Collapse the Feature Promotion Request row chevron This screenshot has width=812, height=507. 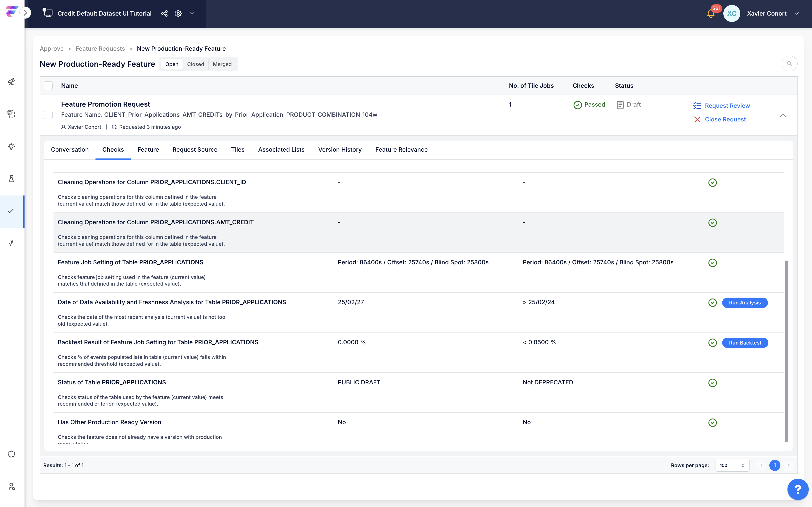tap(783, 115)
